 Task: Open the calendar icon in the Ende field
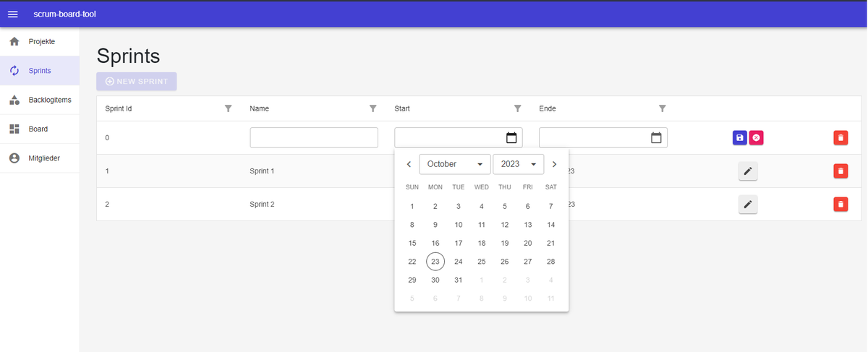656,138
